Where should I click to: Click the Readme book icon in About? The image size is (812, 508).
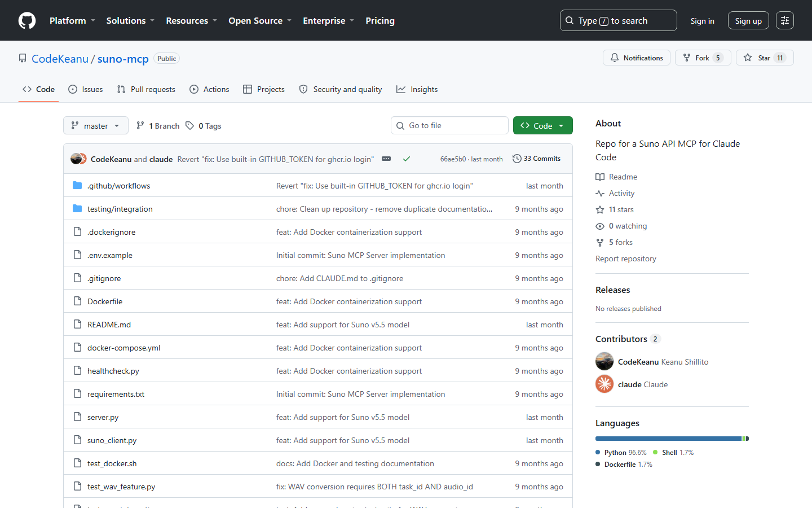pos(600,177)
